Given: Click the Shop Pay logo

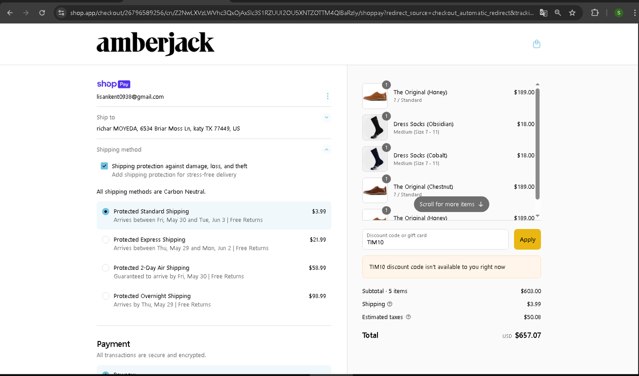Looking at the screenshot, I should click(113, 84).
